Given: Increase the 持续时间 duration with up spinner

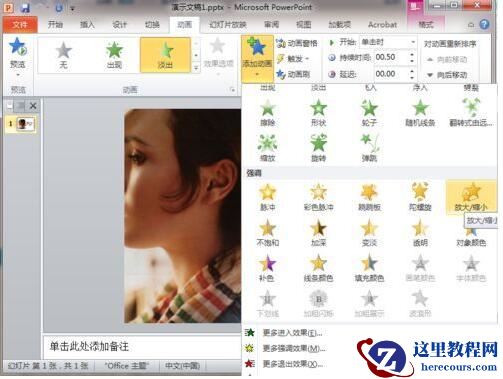Looking at the screenshot, I should (412, 54).
